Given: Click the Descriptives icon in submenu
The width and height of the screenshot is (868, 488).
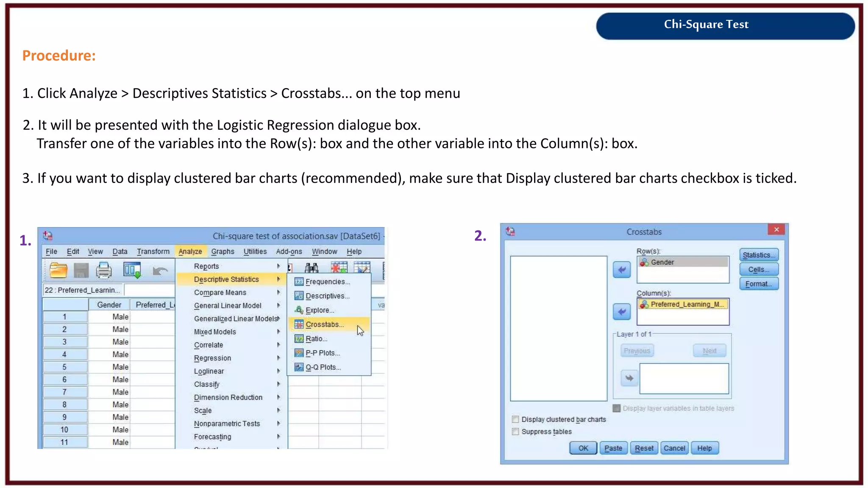Looking at the screenshot, I should point(299,296).
